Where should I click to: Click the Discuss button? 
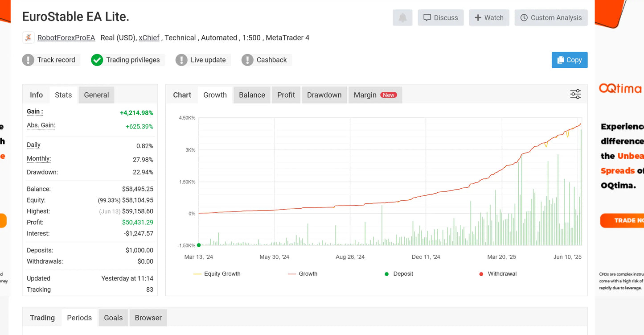tap(441, 18)
